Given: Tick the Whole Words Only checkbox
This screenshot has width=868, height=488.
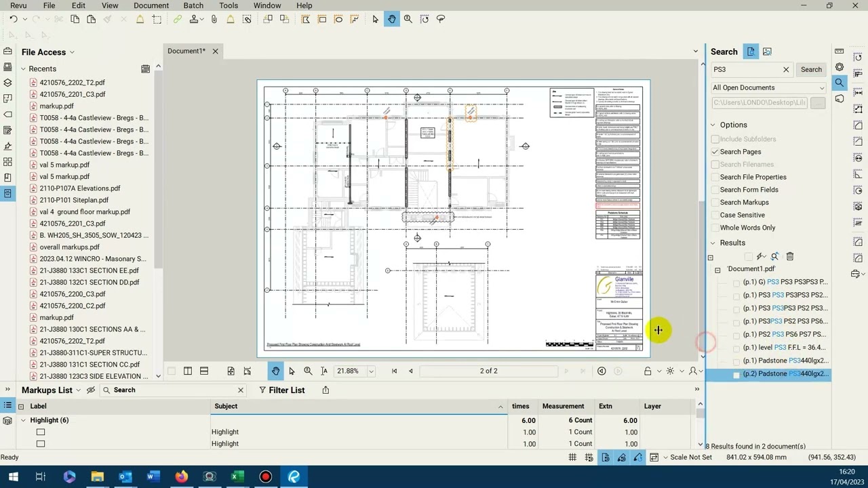Looking at the screenshot, I should (x=715, y=228).
